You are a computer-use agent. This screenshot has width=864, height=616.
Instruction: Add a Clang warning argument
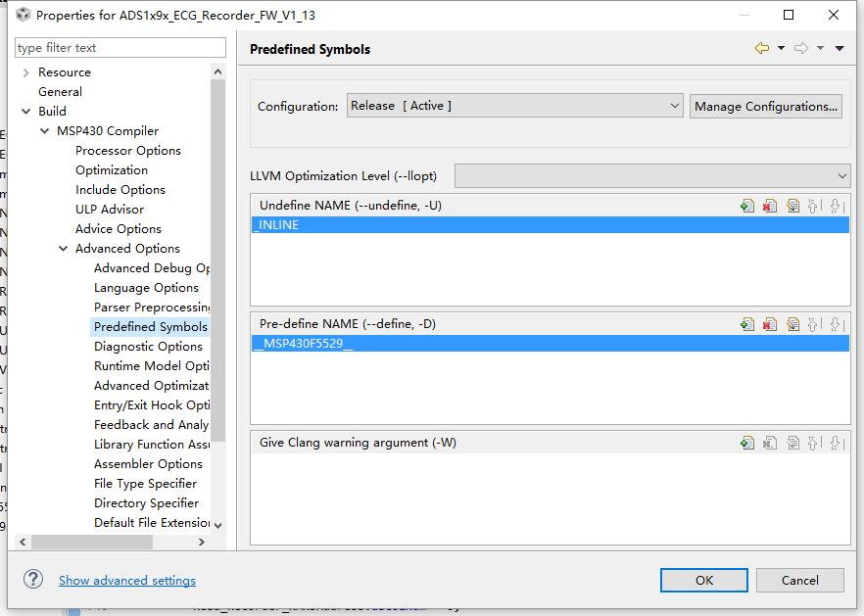(747, 443)
